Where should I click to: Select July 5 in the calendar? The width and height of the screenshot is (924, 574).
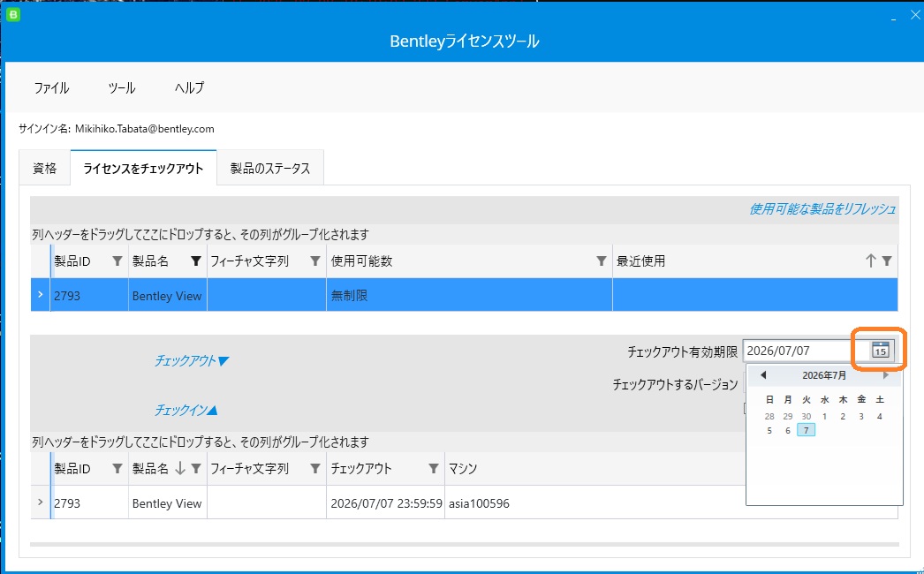(x=769, y=430)
